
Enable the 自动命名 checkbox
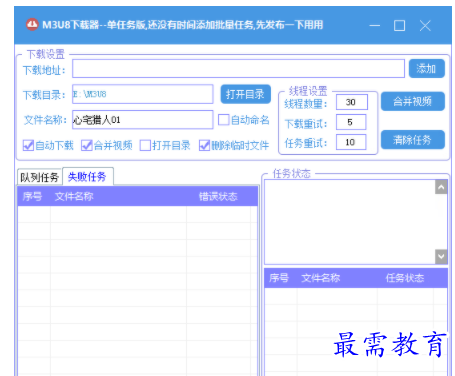[224, 120]
